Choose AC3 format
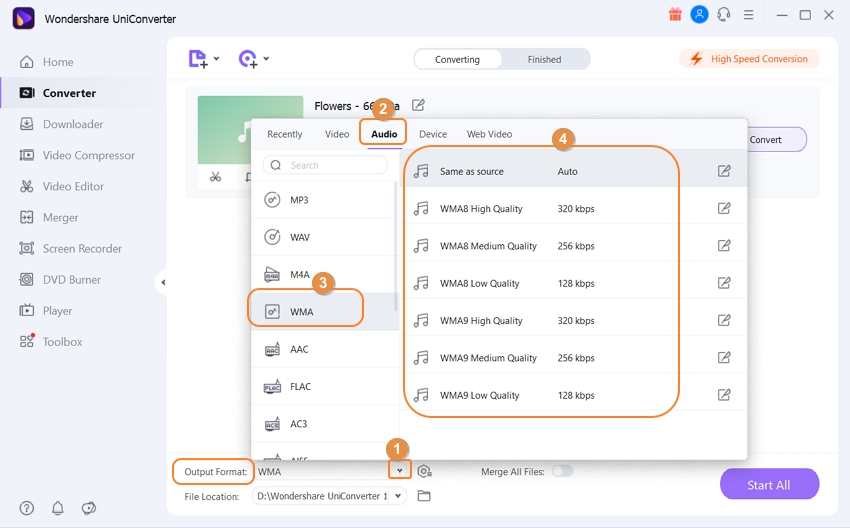The height and width of the screenshot is (528, 850). [324, 424]
